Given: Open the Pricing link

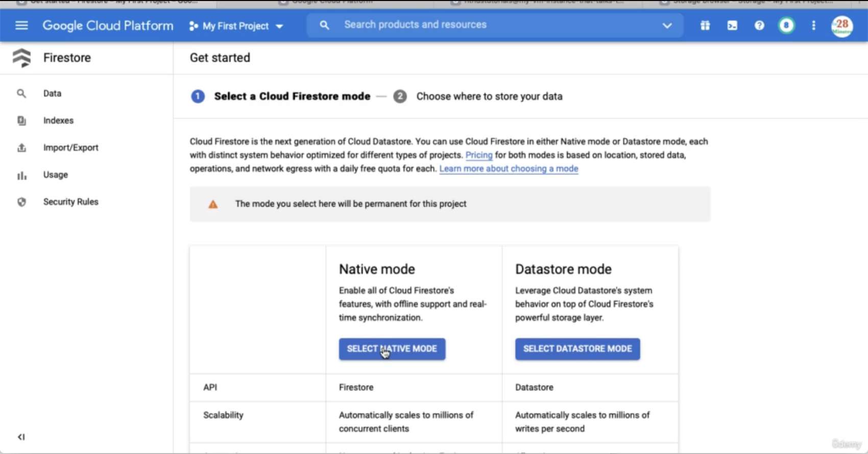Looking at the screenshot, I should (x=479, y=155).
